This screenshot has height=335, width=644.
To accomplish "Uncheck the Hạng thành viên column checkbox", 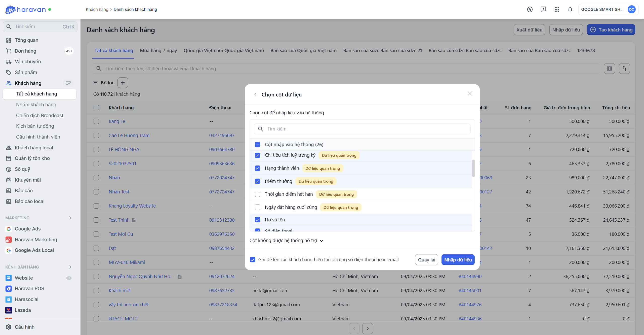I will click(257, 168).
